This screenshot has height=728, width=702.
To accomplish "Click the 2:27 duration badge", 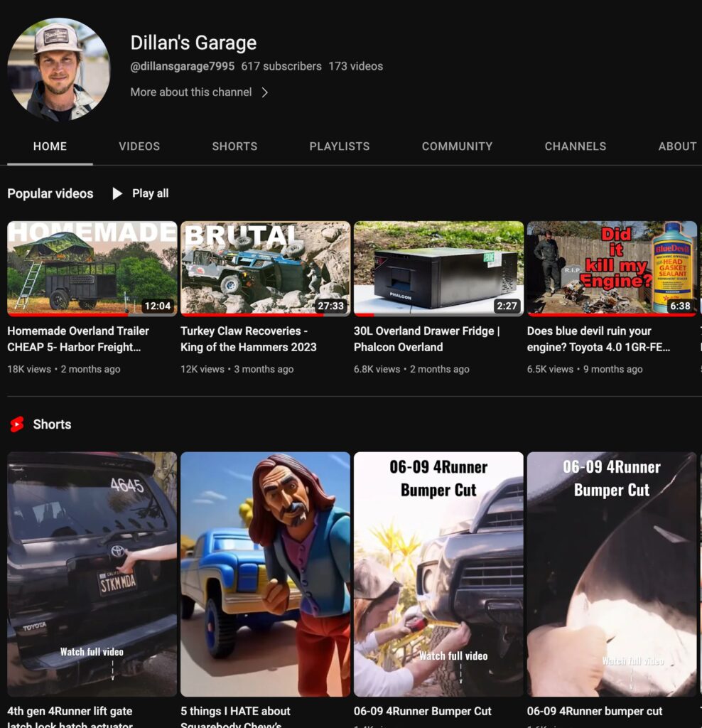I will click(507, 306).
